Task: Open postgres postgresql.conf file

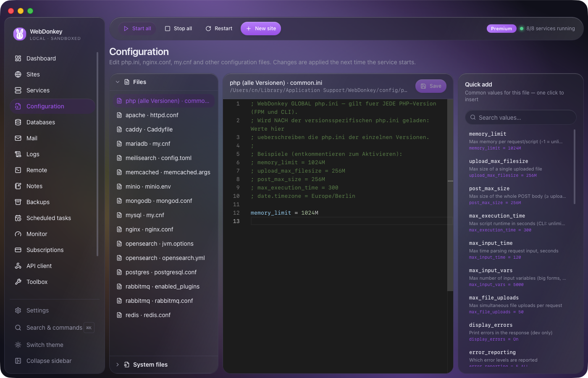Action: tap(164, 272)
